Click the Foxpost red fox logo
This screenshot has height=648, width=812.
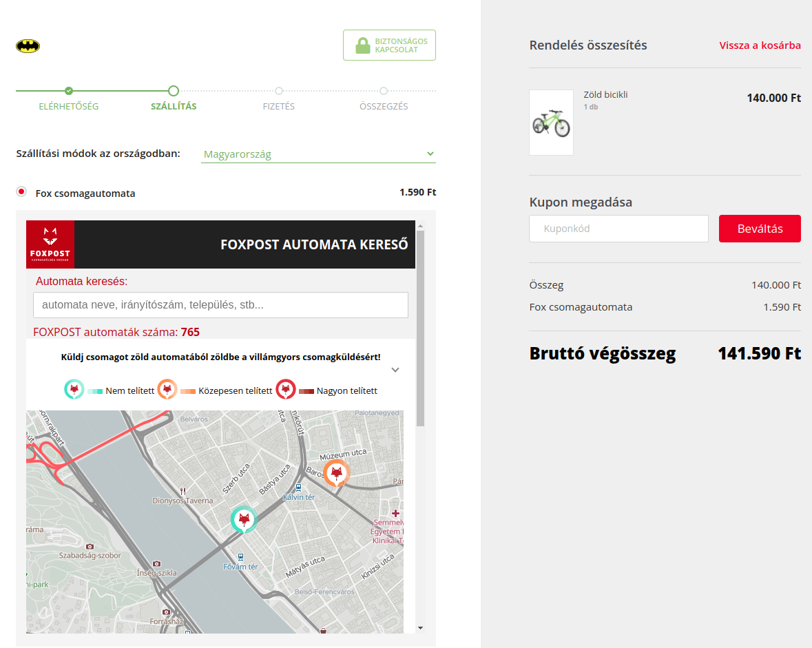tap(50, 244)
